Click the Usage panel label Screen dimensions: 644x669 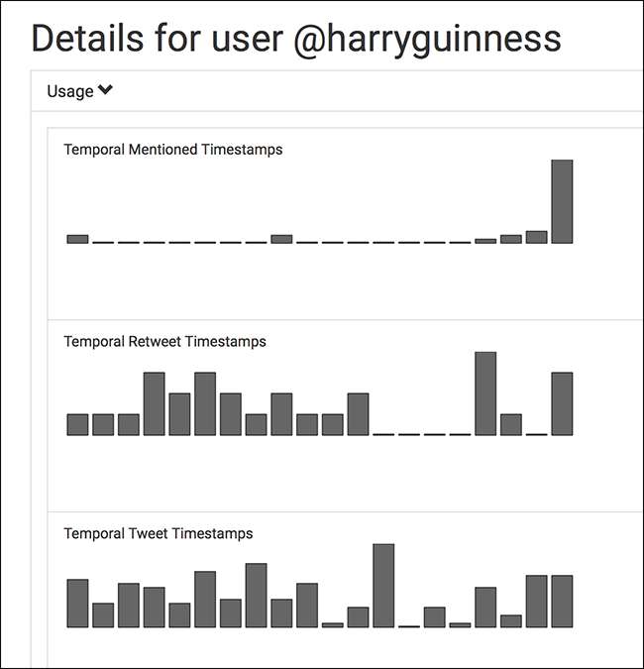click(69, 91)
